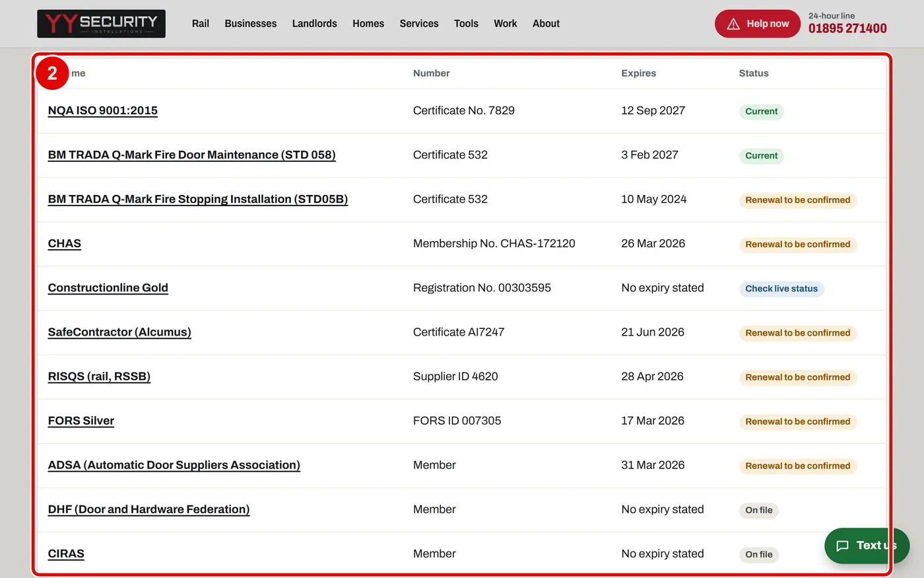Open the FORS Silver link
This screenshot has width=924, height=578.
point(81,421)
